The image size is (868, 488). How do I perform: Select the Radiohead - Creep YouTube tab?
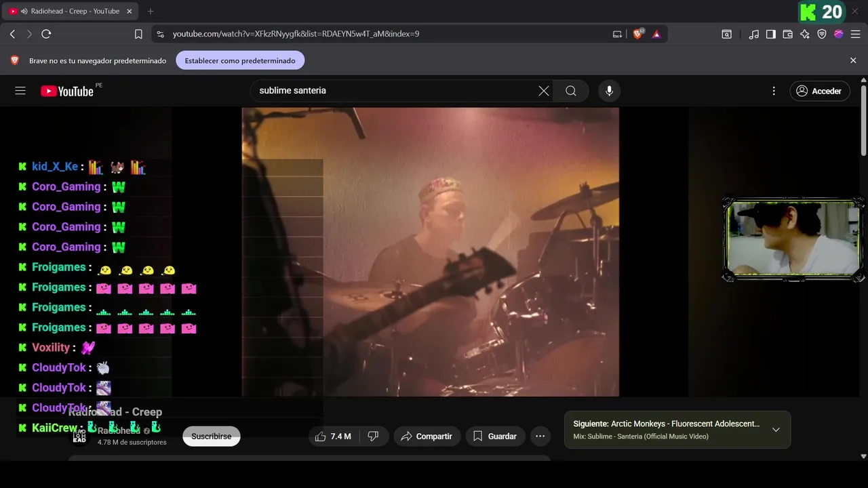tap(70, 12)
